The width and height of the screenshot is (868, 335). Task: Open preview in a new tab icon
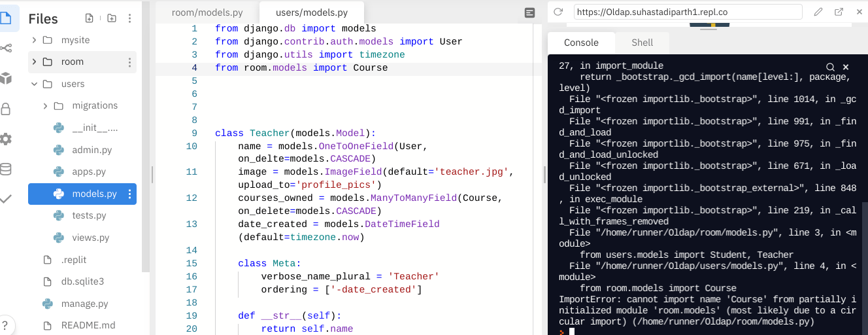pos(839,12)
